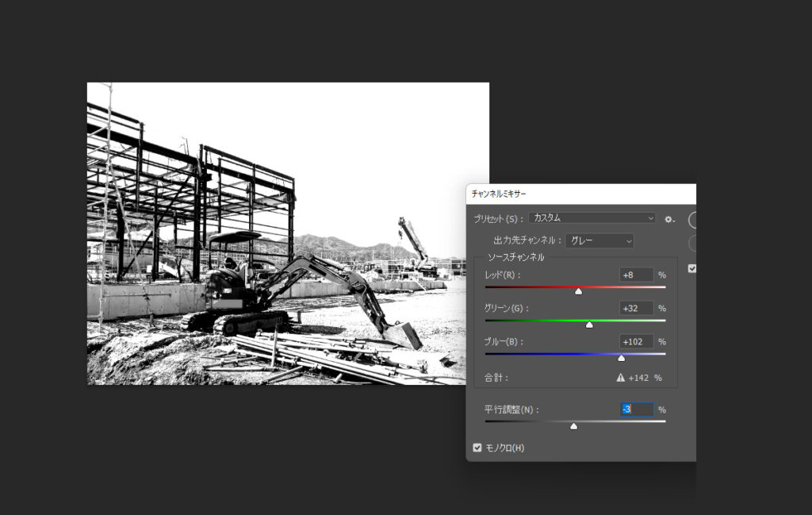This screenshot has width=812, height=515.
Task: Toggle the preview checkbox at dialog's right edge
Action: (x=691, y=268)
